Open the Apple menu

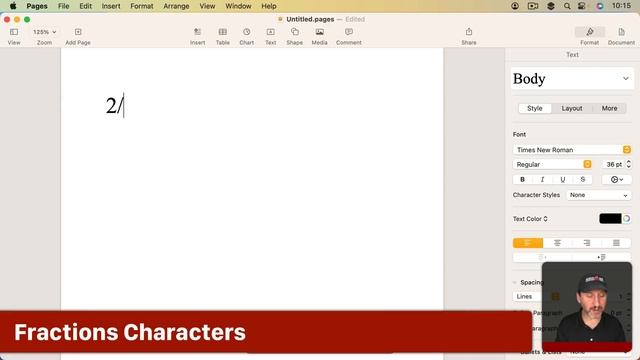point(13,6)
